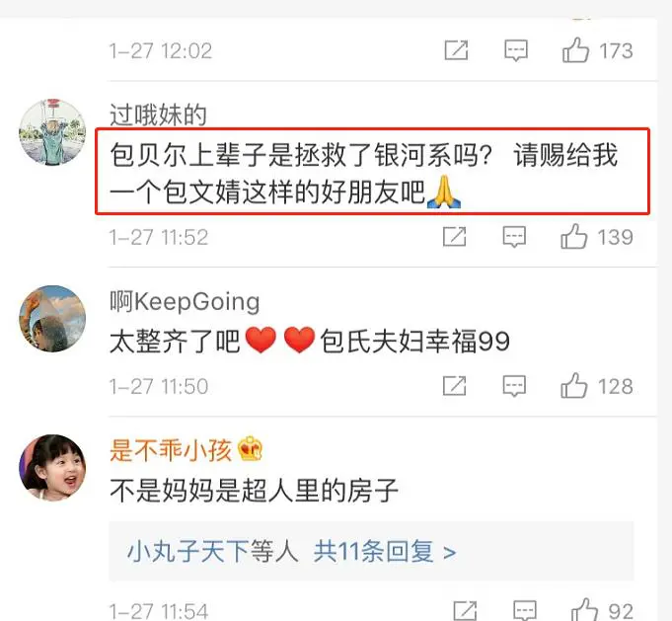The height and width of the screenshot is (621, 672).
Task: Open username 啊KeepGoing
Action: [x=185, y=301]
